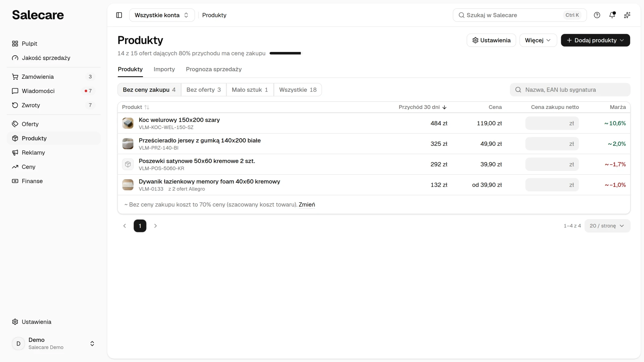The image size is (644, 362).
Task: Click purchase price field for Prześcieradło jersey
Action: (552, 144)
